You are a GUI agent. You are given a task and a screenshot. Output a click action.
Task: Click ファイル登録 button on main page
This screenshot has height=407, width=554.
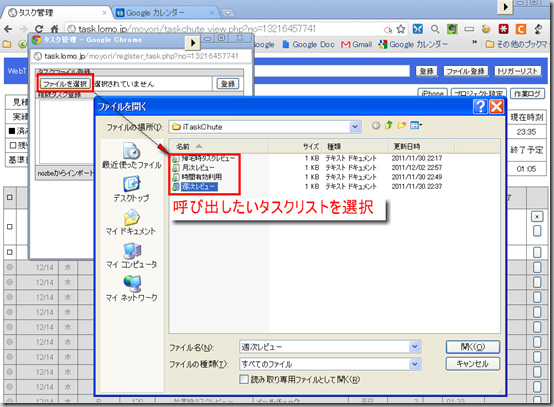(x=465, y=71)
